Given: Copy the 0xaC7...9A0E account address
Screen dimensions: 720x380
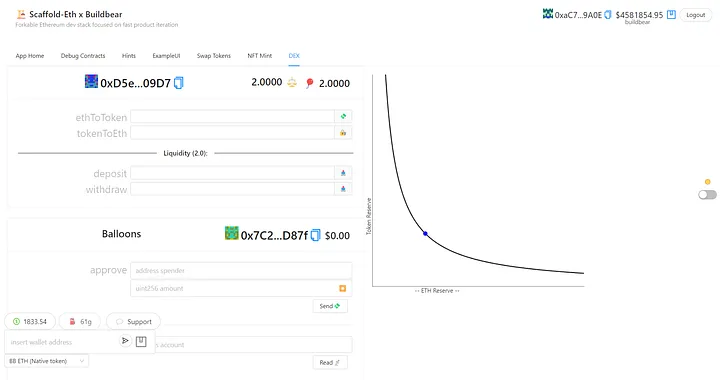Looking at the screenshot, I should point(608,15).
